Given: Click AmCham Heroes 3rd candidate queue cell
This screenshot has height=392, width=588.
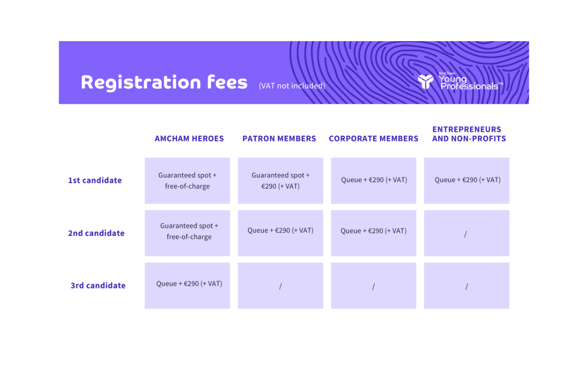Looking at the screenshot, I should tap(187, 286).
